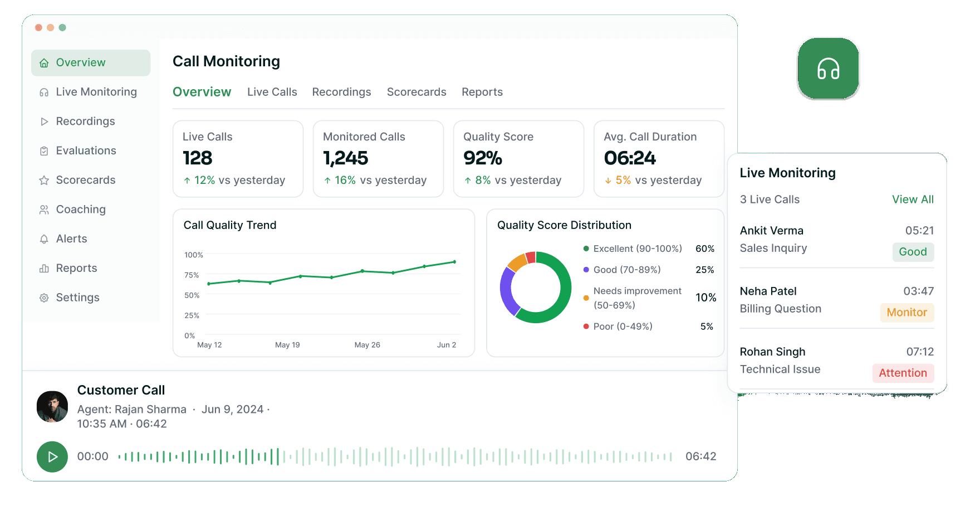Open Evaluations in the sidebar
This screenshot has height=511, width=980.
(91, 150)
